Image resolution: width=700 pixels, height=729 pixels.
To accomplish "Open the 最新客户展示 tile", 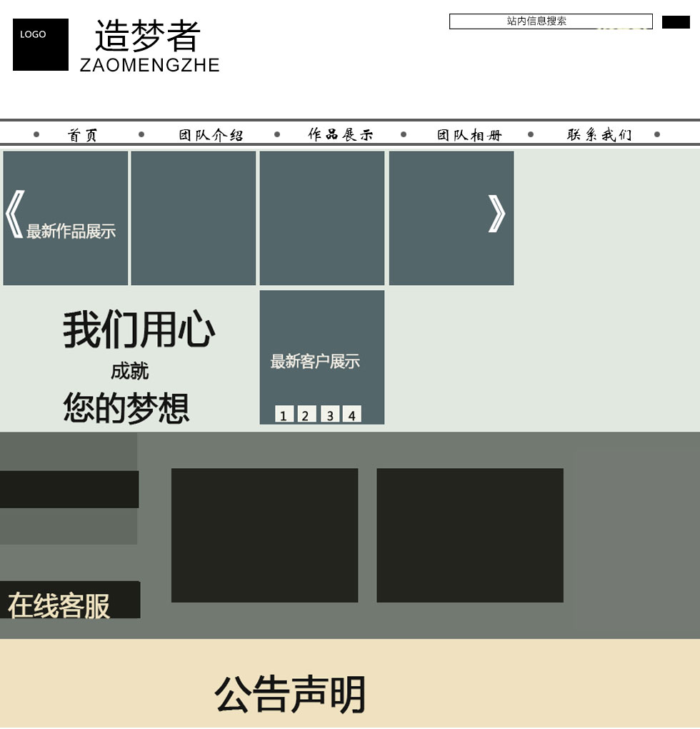I will 322,357.
